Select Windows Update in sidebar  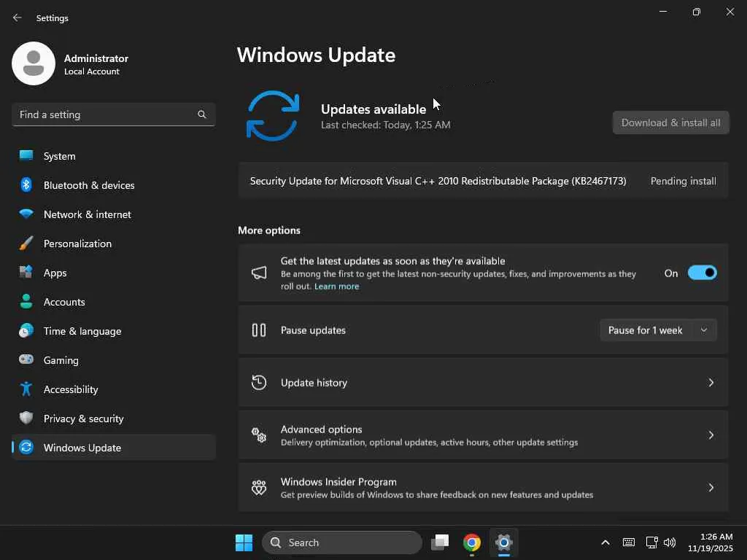[113, 447]
